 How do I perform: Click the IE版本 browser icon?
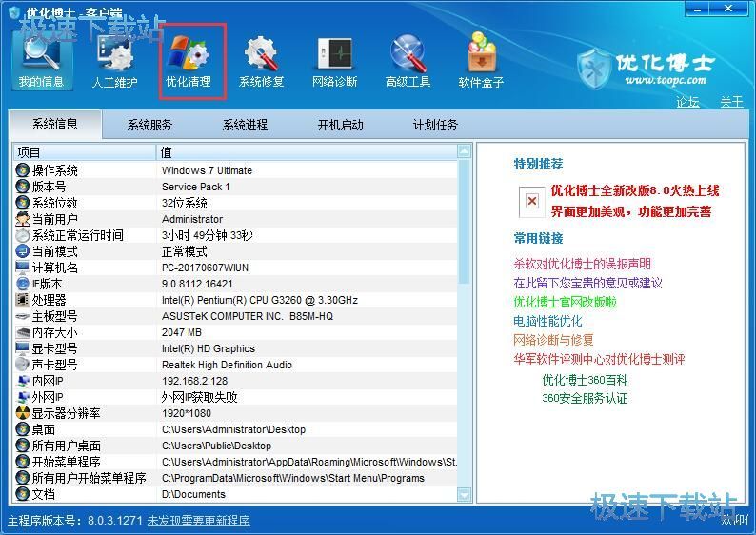[x=23, y=284]
